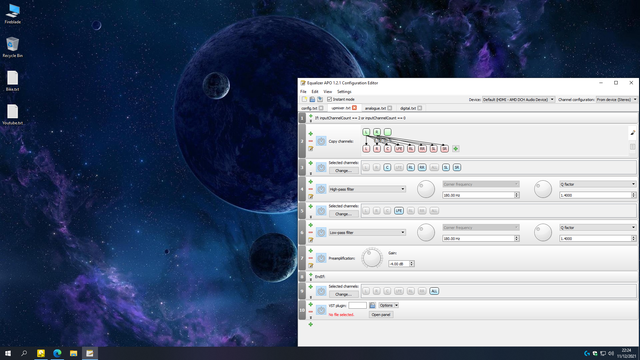Edit the Copy channels filter as text
This screenshot has height=360, width=640.
click(x=311, y=149)
